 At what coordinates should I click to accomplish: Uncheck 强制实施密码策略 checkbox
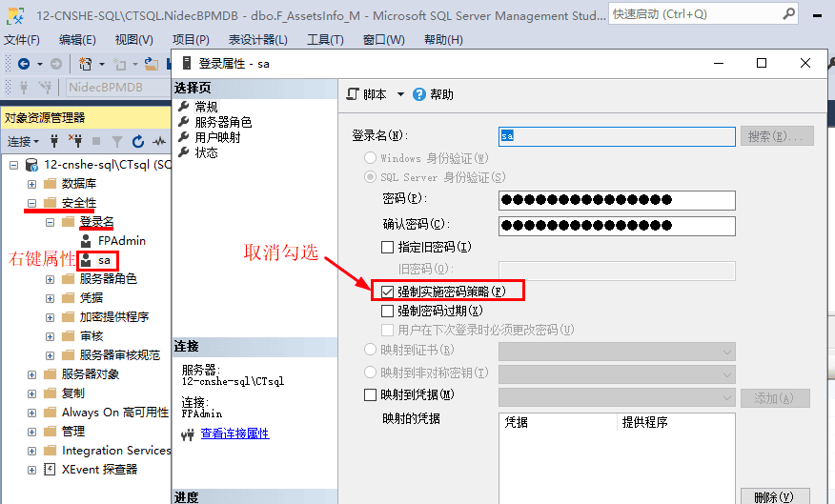coord(388,292)
